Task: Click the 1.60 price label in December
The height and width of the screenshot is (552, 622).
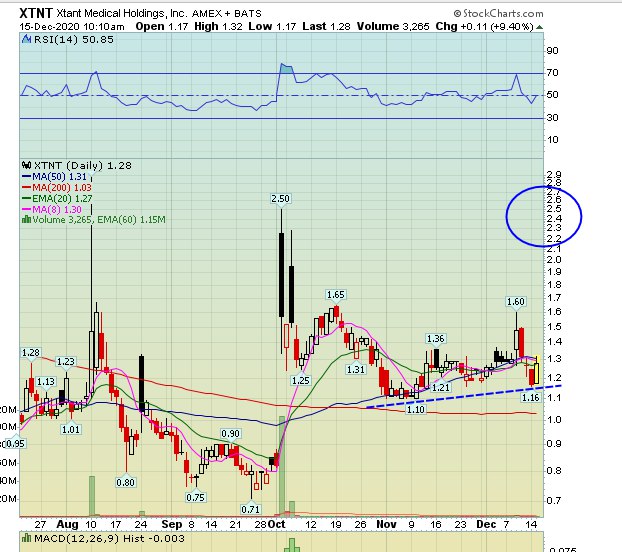Action: (516, 302)
